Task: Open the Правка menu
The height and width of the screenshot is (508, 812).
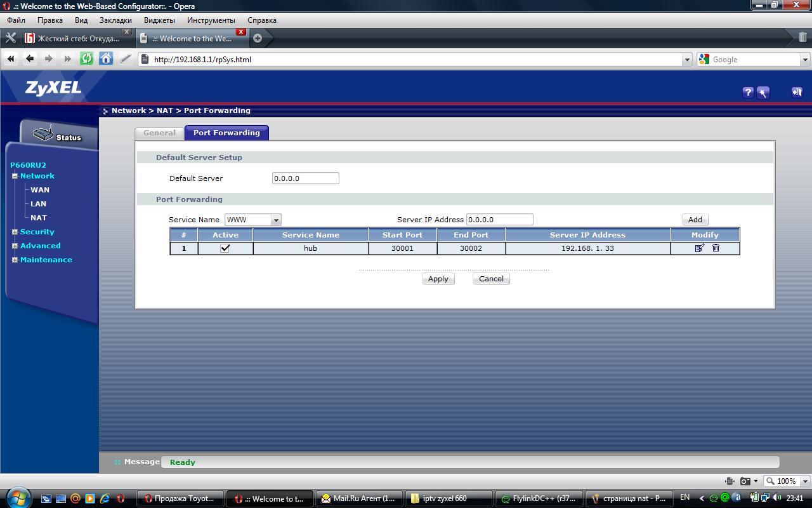Action: pos(50,20)
